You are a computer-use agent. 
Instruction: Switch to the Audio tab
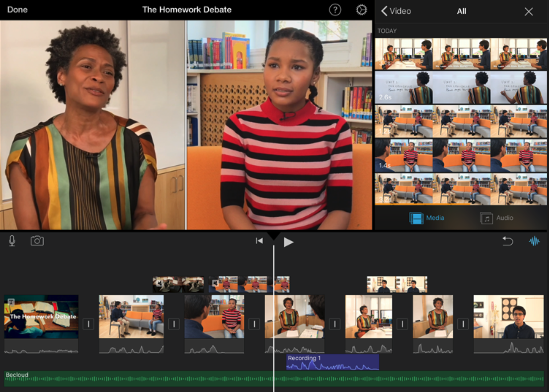coord(496,218)
